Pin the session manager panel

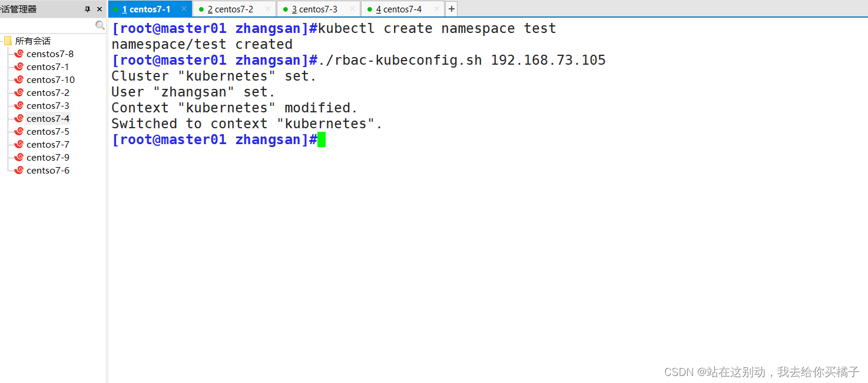click(x=88, y=9)
